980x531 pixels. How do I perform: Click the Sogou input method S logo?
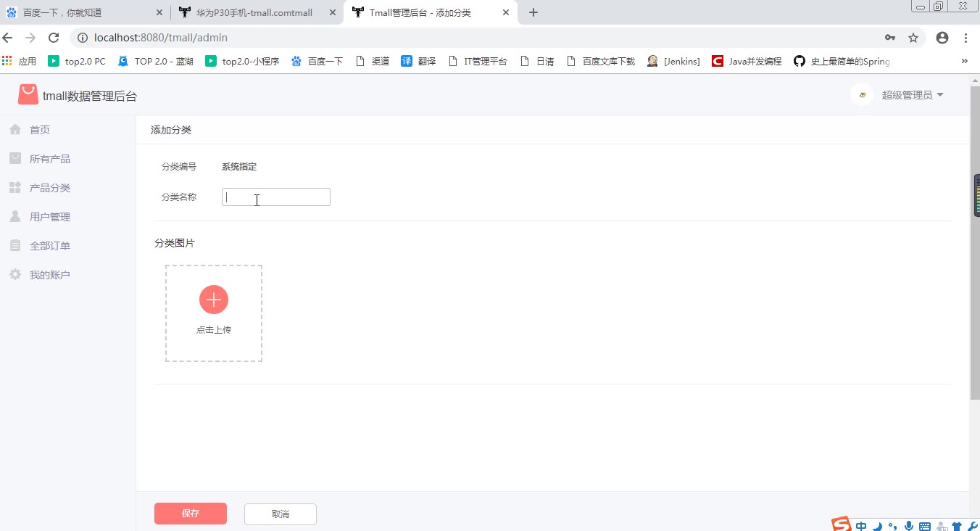(x=841, y=525)
